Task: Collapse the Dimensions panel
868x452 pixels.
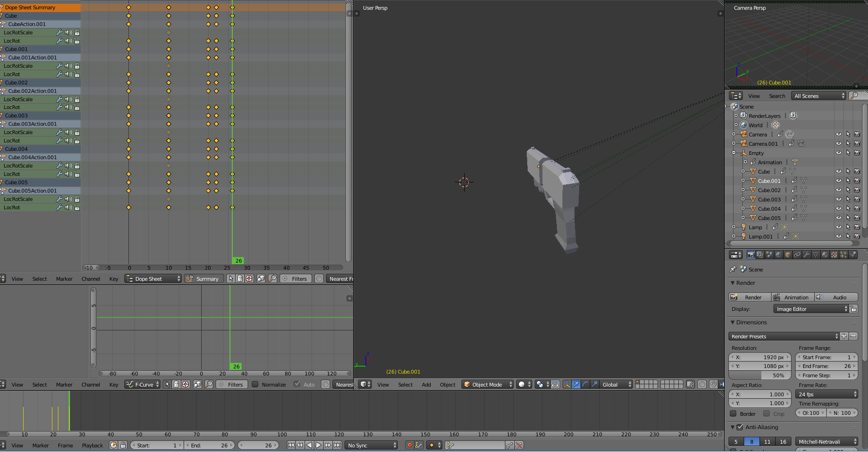Action: pos(733,322)
